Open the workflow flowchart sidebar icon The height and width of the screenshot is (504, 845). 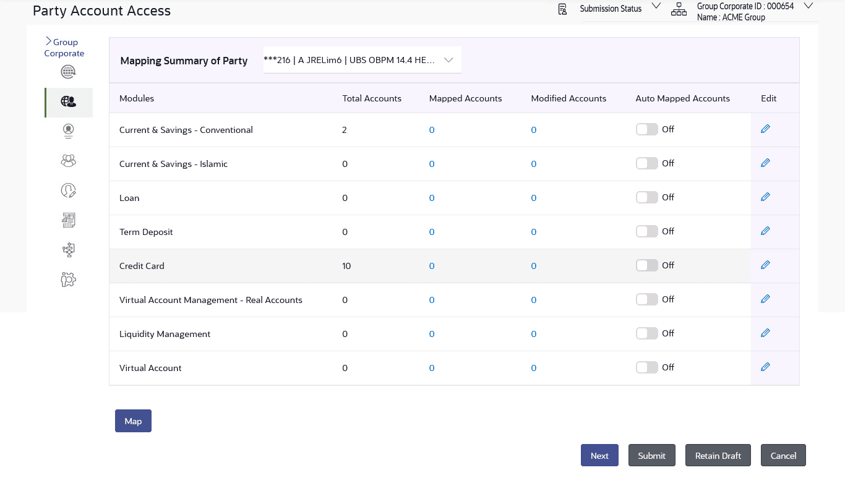pyautogui.click(x=68, y=250)
